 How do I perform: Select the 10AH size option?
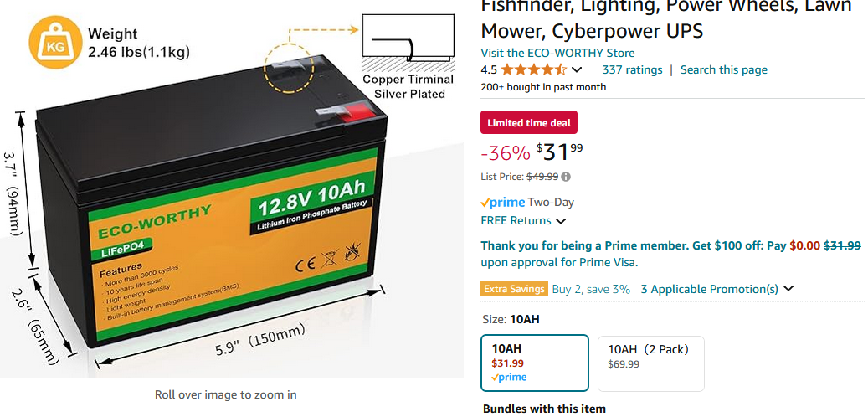click(535, 363)
